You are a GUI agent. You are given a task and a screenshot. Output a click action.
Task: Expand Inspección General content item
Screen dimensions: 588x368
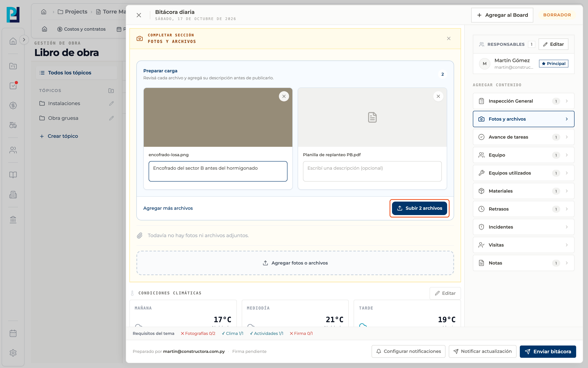523,101
